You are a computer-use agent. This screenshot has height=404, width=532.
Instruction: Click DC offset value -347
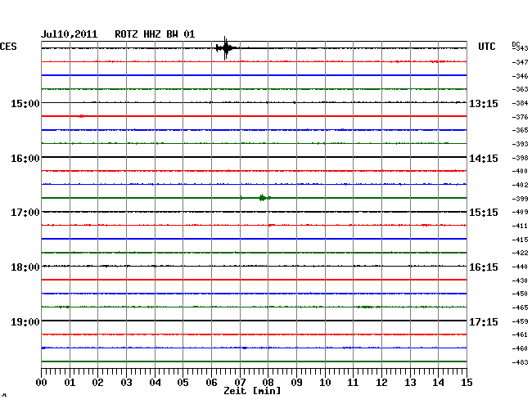520,62
